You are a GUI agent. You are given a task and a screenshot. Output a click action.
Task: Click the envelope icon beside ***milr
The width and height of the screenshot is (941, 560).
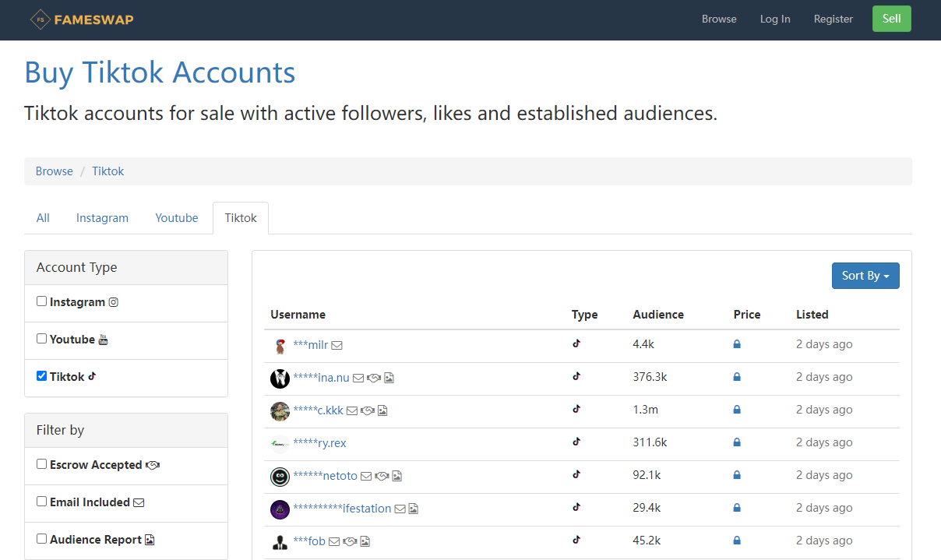click(337, 345)
